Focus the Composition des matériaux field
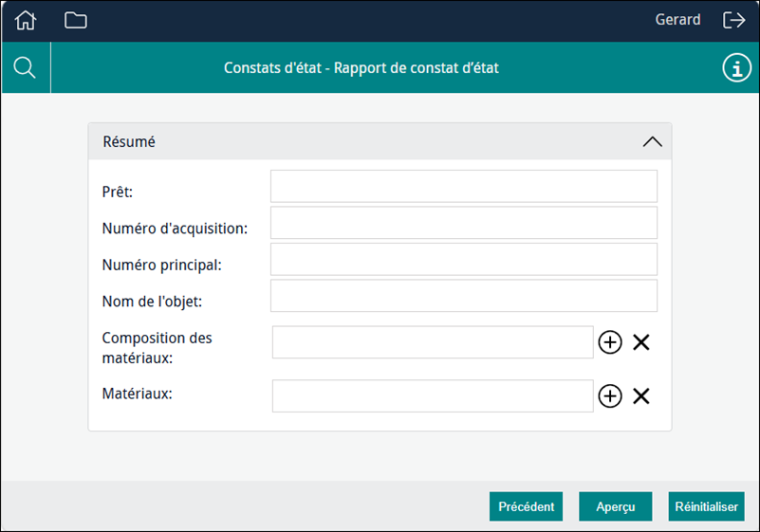Image resolution: width=760 pixels, height=532 pixels. tap(433, 342)
